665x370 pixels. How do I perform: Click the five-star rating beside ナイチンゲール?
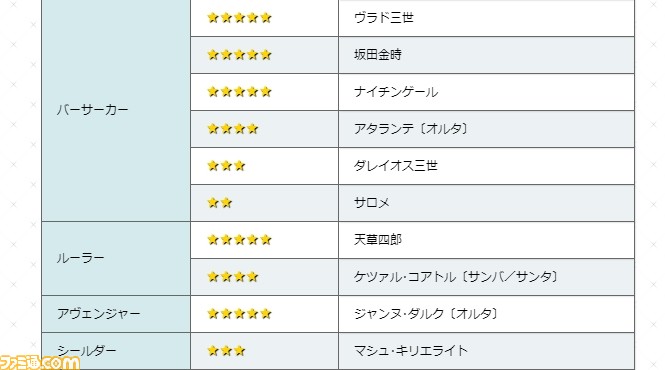(x=239, y=92)
